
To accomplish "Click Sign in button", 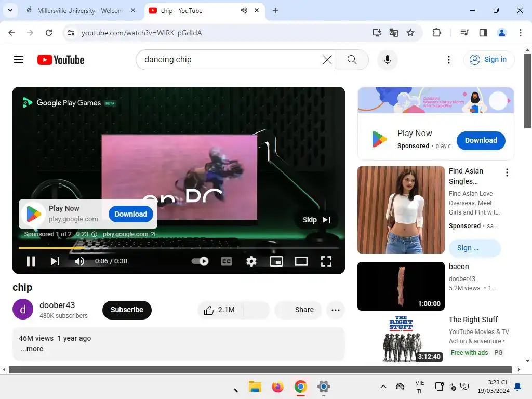I will coord(489,59).
